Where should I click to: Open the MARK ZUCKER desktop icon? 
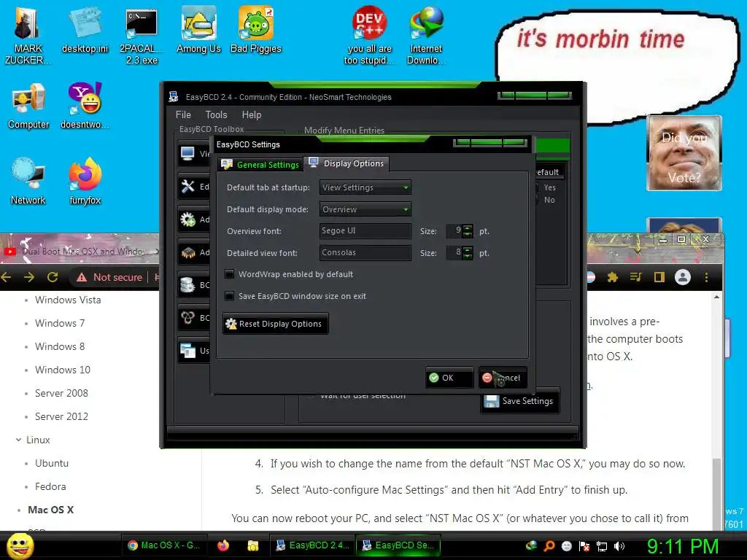point(27,35)
